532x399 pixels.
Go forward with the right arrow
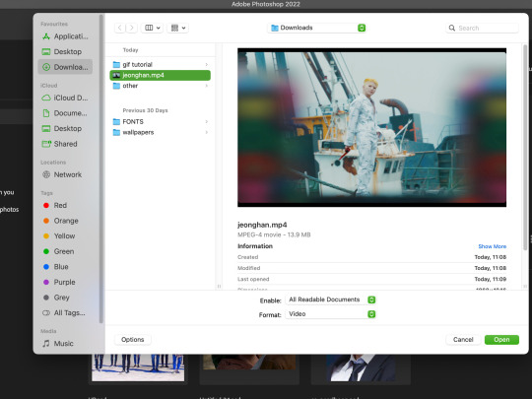132,28
